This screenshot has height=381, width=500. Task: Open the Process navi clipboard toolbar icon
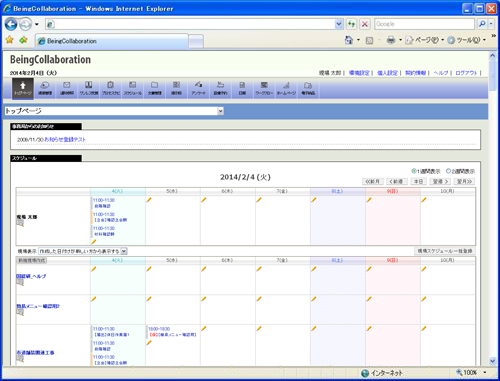click(x=111, y=88)
